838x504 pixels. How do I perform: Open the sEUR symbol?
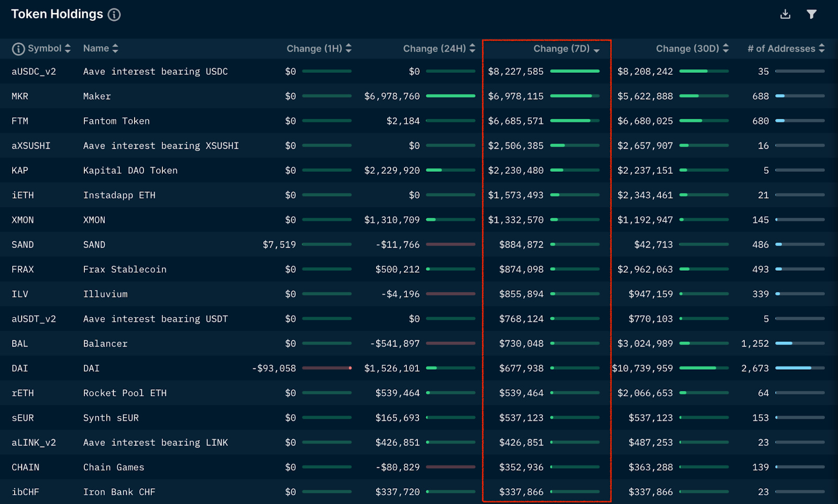[x=23, y=418]
